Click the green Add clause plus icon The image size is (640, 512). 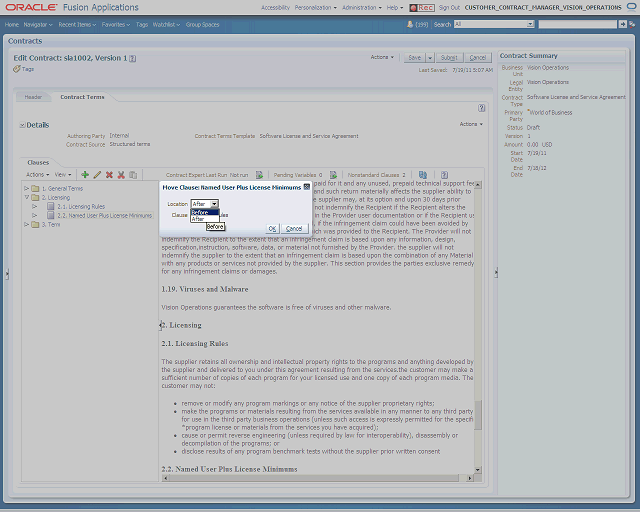point(85,175)
